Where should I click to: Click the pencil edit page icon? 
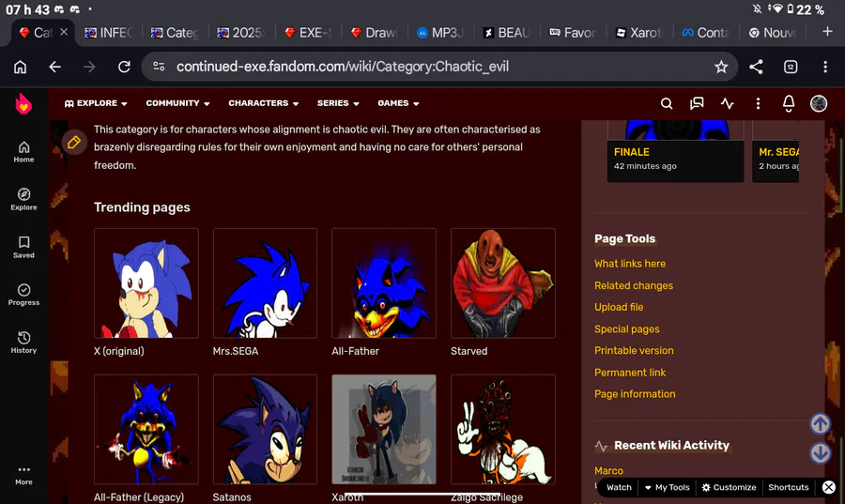(x=74, y=142)
